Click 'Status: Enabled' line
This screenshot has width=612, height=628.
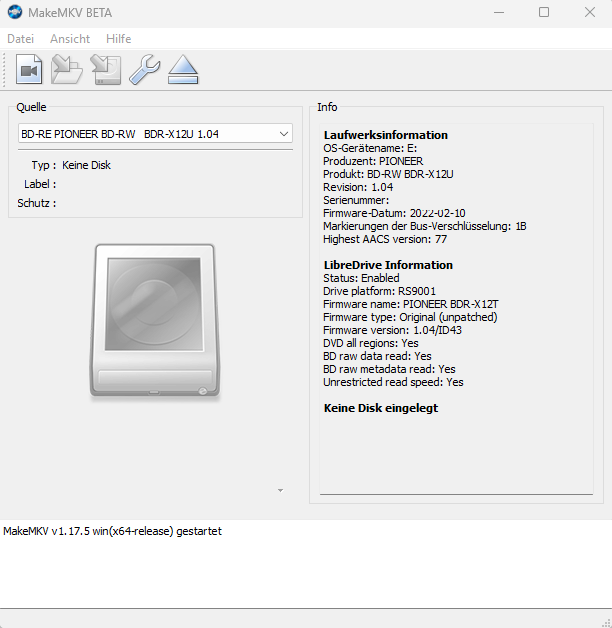[x=361, y=278]
